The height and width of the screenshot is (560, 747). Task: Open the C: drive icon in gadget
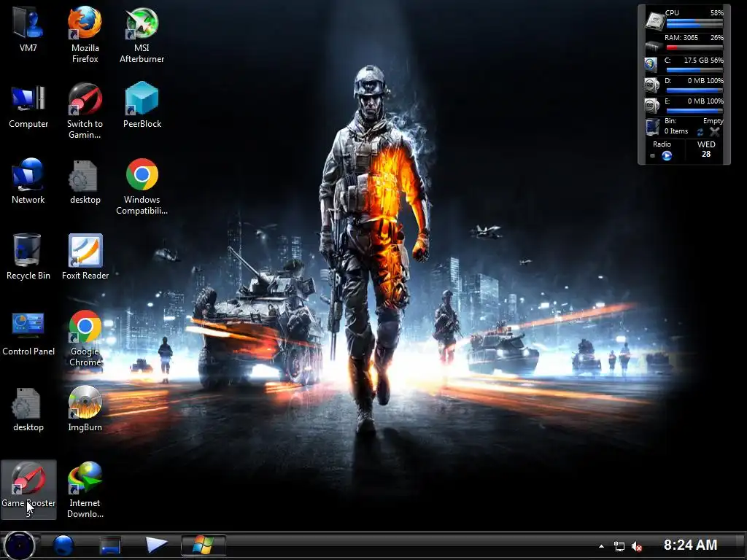pos(651,64)
